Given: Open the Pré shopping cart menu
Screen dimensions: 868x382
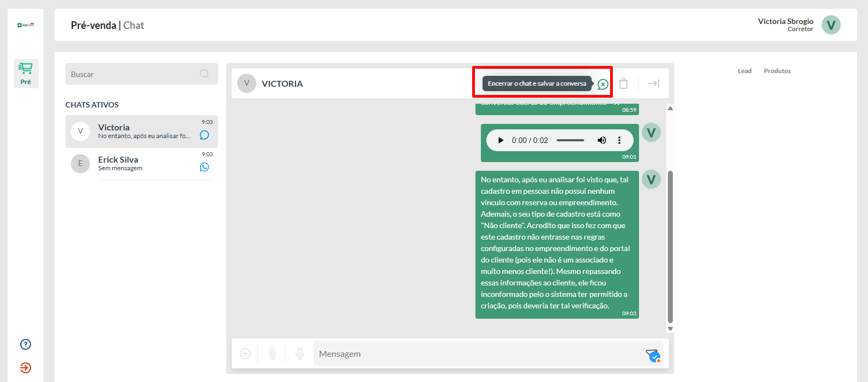Looking at the screenshot, I should (26, 74).
